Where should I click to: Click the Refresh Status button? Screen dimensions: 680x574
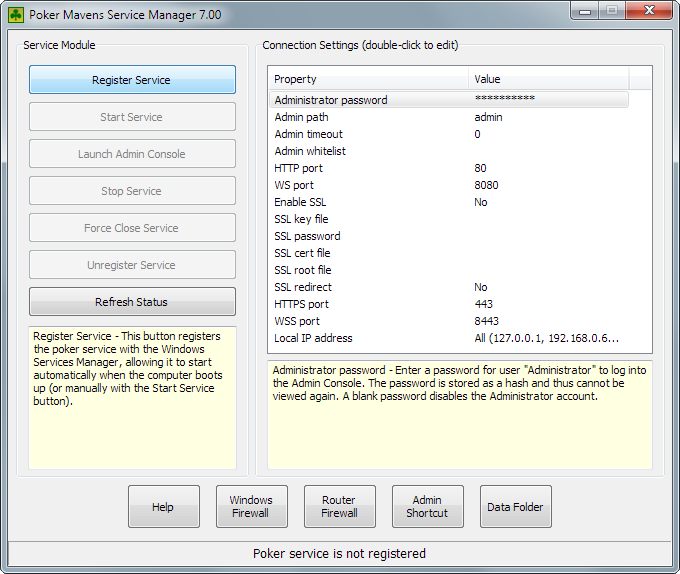point(132,302)
